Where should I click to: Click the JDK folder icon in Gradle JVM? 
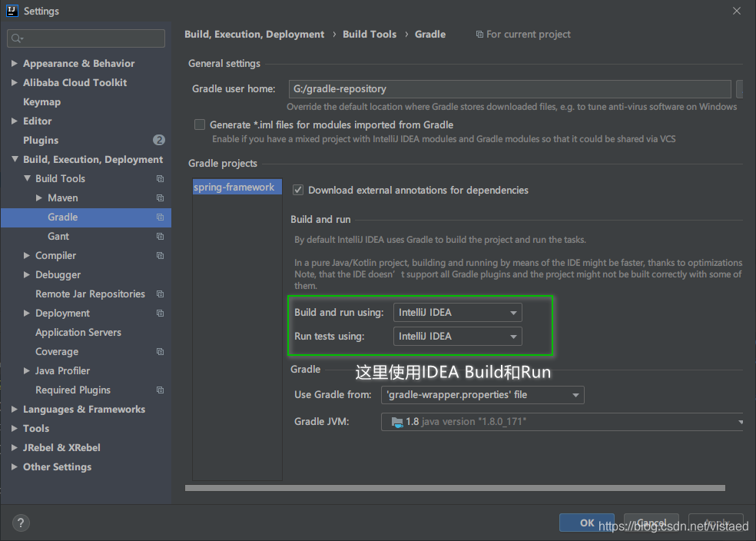click(x=397, y=422)
